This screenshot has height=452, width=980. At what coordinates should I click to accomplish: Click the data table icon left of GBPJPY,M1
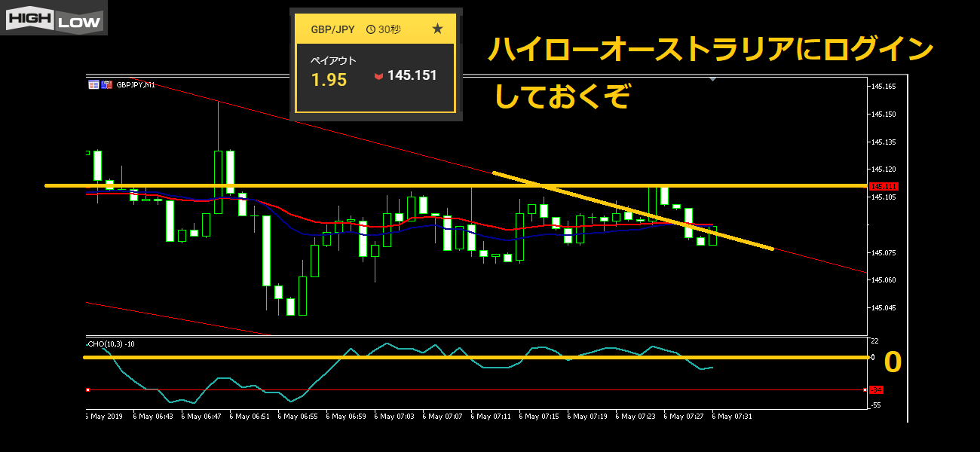coord(93,84)
